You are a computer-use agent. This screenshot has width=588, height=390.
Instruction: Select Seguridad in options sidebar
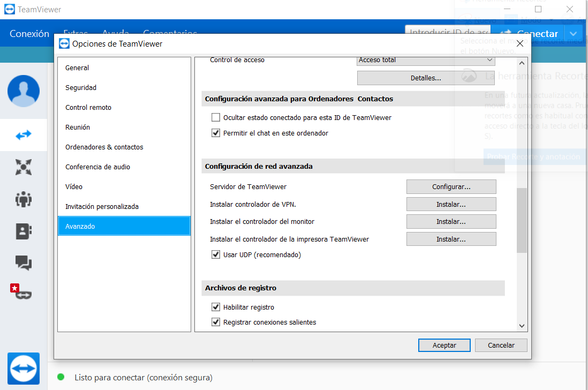[81, 88]
